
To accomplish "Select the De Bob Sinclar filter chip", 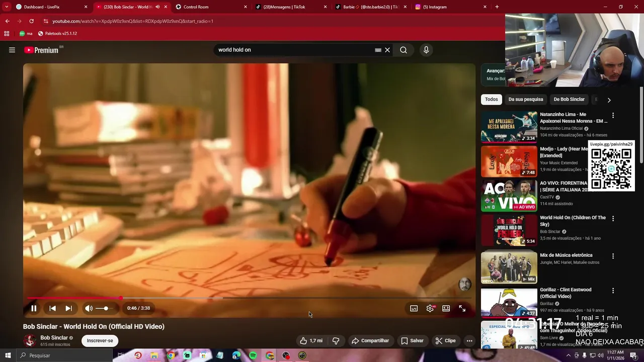I will (x=569, y=100).
